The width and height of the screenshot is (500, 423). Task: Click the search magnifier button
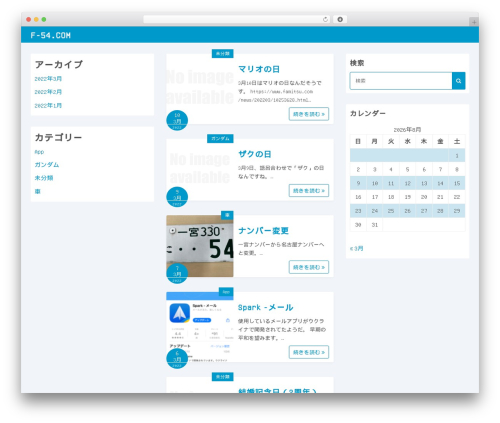(459, 81)
